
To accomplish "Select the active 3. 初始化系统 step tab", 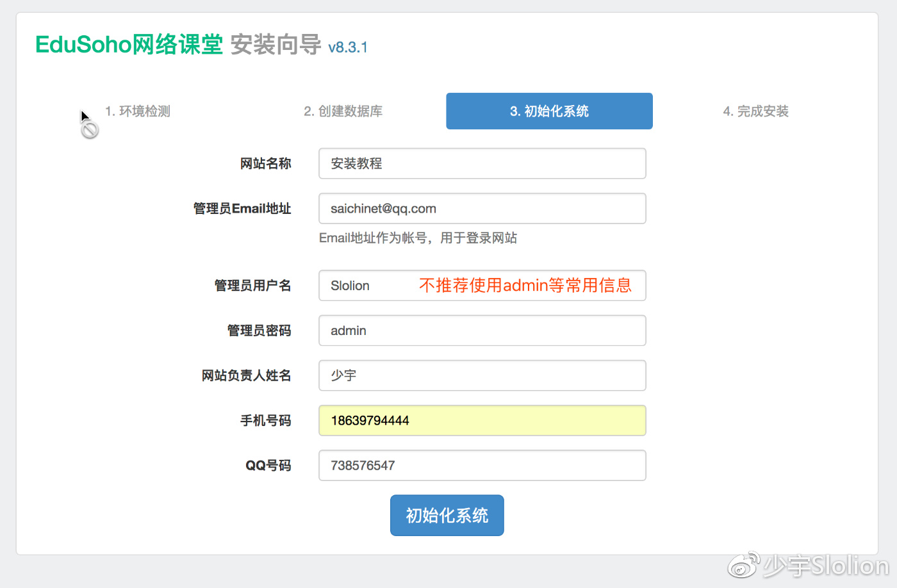I will point(549,111).
